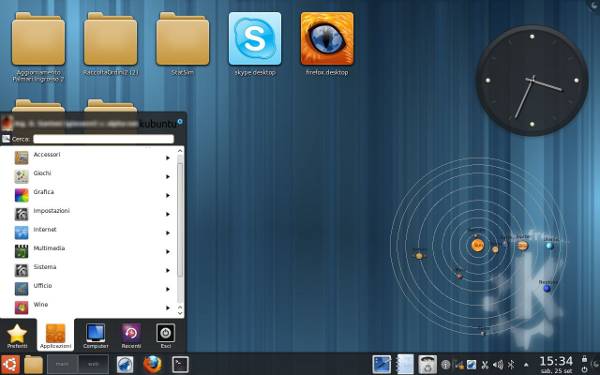
Task: Open the StatSim folder
Action: (x=182, y=39)
